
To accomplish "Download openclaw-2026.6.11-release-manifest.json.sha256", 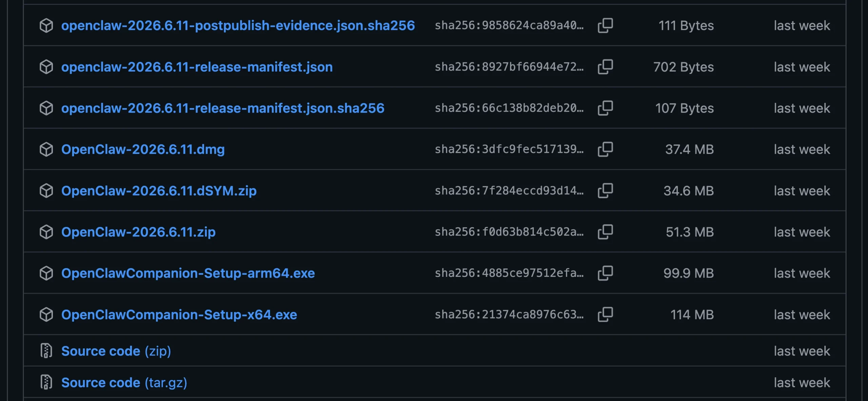I will pyautogui.click(x=223, y=108).
